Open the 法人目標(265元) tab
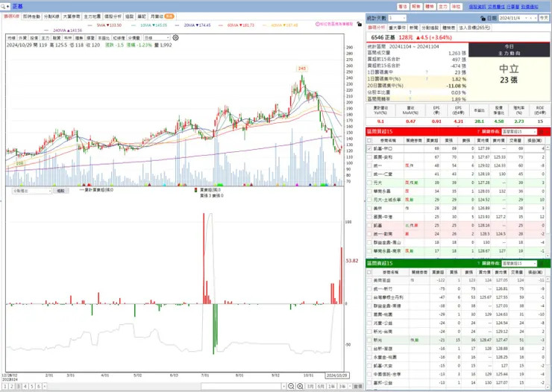This screenshot has width=552, height=392. point(474,28)
